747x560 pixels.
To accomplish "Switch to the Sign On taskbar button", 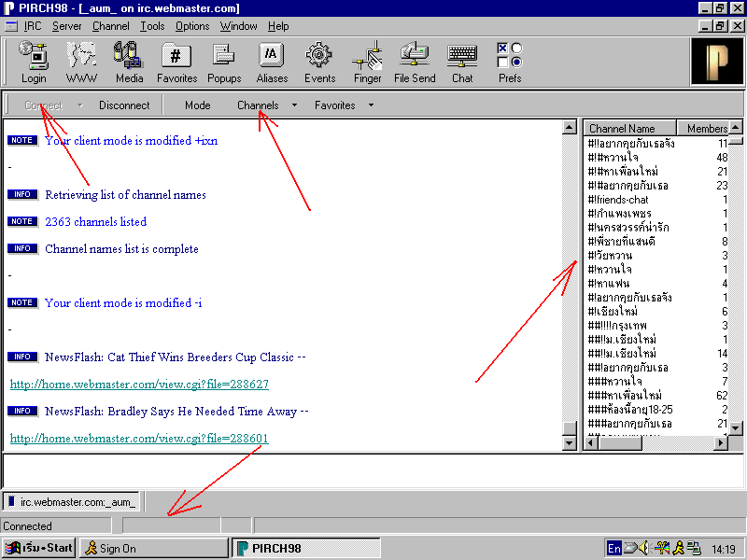I will coord(153,548).
